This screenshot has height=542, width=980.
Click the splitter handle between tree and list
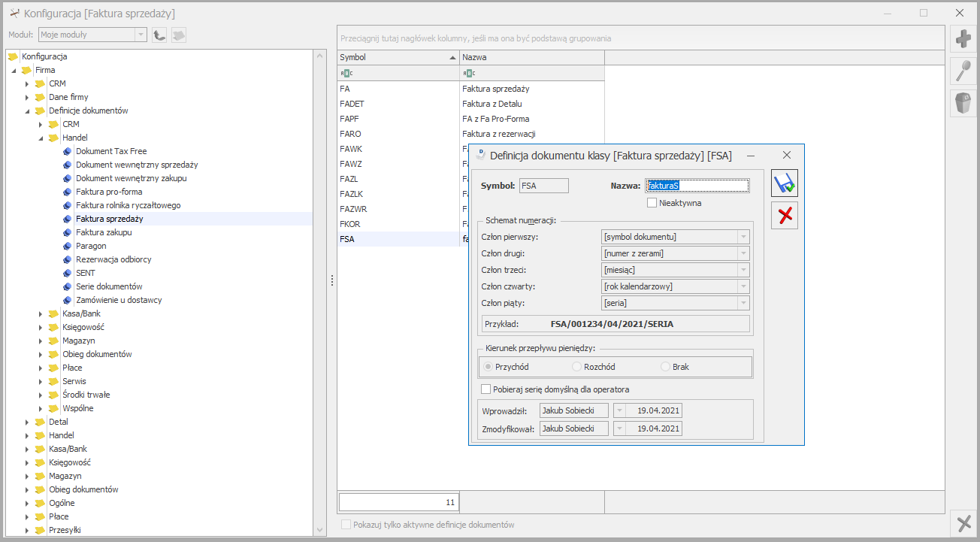click(x=332, y=280)
